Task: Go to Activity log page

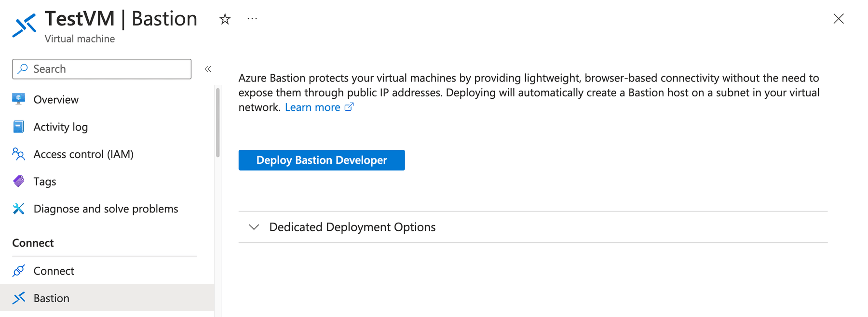Action: pyautogui.click(x=61, y=127)
